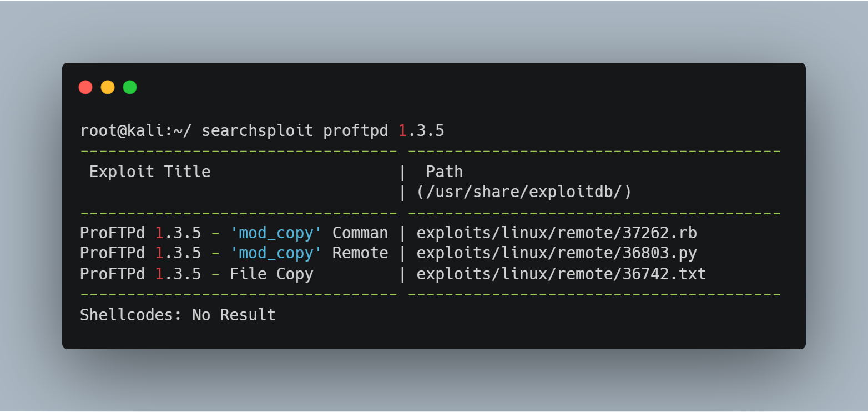Click the green maximize window dot

[130, 87]
